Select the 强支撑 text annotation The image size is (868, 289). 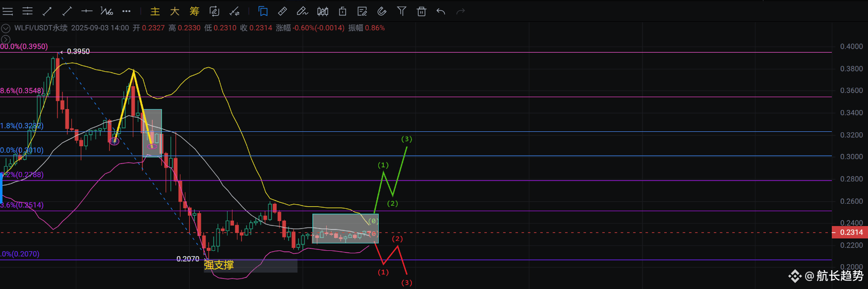pos(219,265)
